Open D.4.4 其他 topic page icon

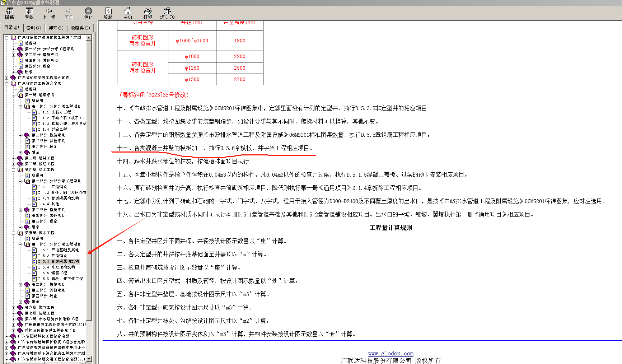pyautogui.click(x=34, y=204)
